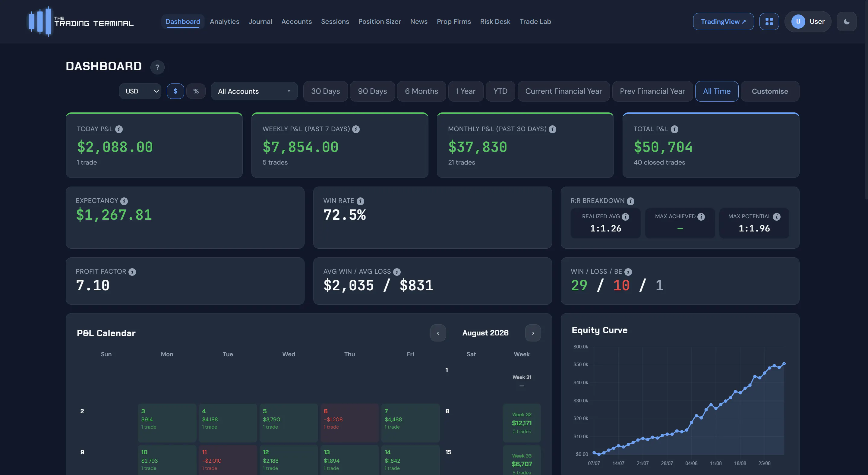
Task: Click the Realized Avg info icon
Action: pyautogui.click(x=625, y=217)
